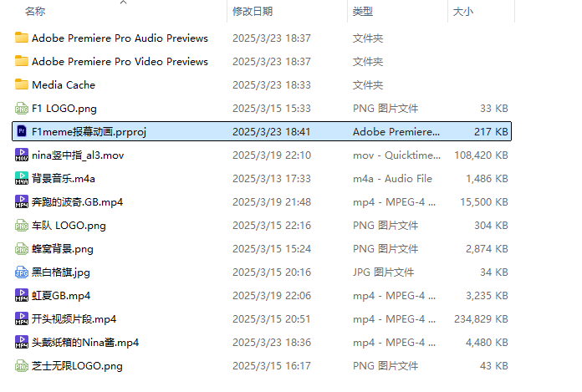Sort files by the 名称 column header
Image resolution: width=582 pixels, height=392 pixels.
tap(35, 12)
